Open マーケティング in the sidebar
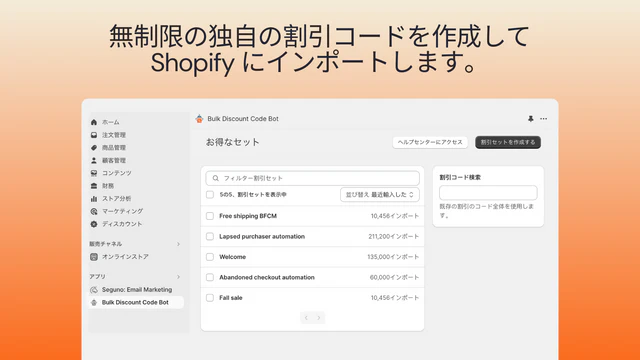The width and height of the screenshot is (640, 360). pos(122,211)
